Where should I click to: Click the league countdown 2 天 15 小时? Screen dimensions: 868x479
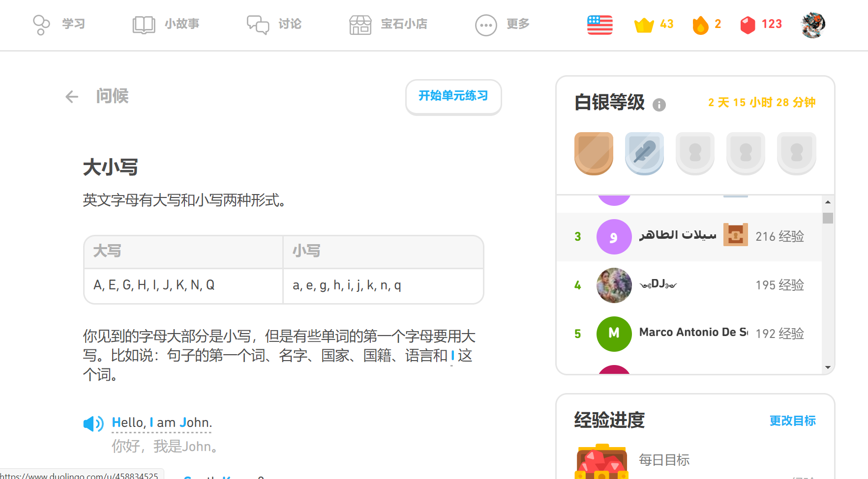point(762,102)
